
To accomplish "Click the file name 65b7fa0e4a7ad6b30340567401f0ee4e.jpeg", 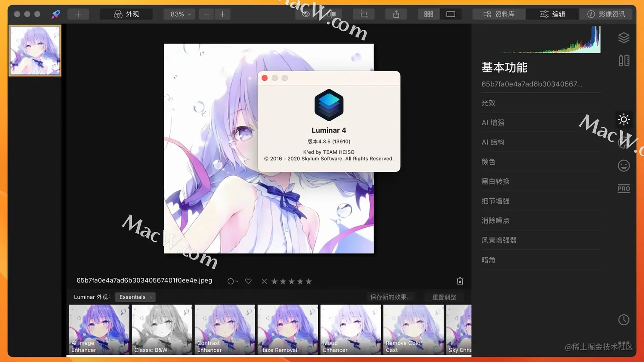I will coord(144,280).
